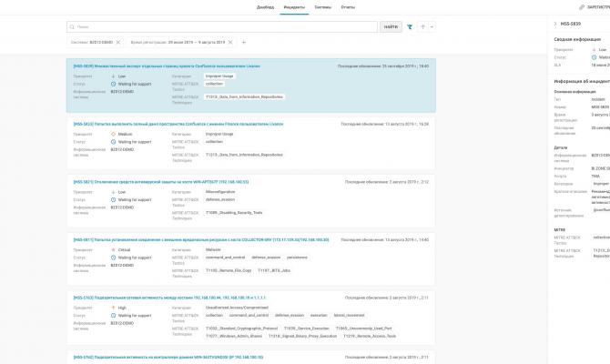Switch to the Инциденты tab
Screen dimensions: 610x364
click(x=294, y=7)
